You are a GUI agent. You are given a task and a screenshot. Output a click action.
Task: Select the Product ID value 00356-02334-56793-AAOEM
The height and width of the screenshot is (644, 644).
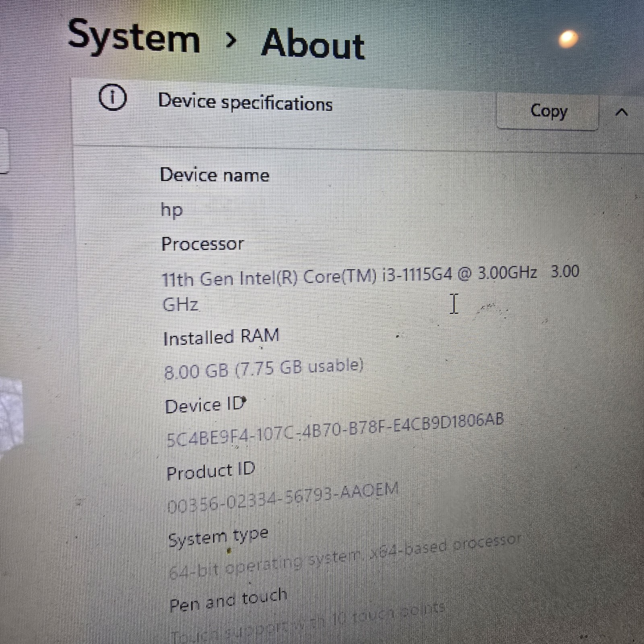[x=283, y=498]
